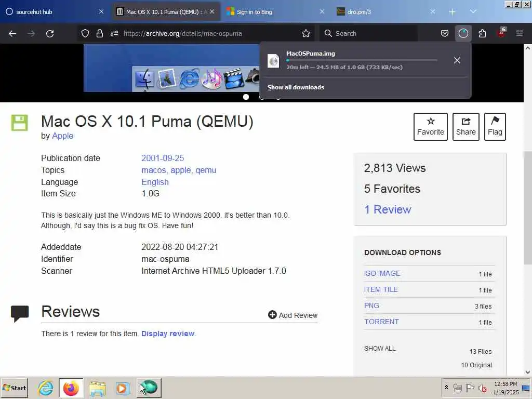Click SHOW ALL download files
This screenshot has width=532, height=399.
click(x=380, y=349)
